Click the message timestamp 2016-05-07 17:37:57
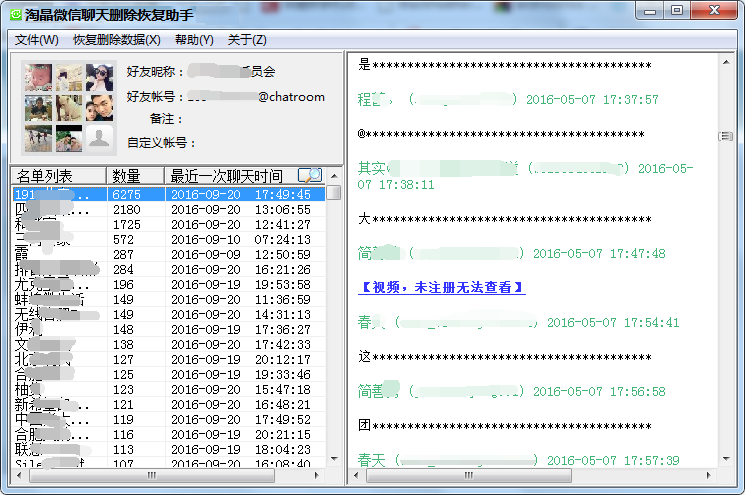This screenshot has width=745, height=495. (x=592, y=100)
